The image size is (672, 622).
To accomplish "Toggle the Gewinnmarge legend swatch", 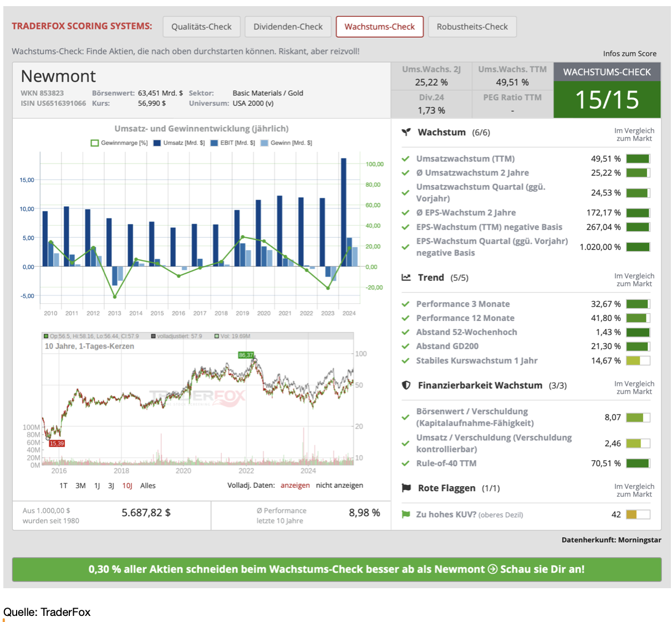I will coord(95,143).
